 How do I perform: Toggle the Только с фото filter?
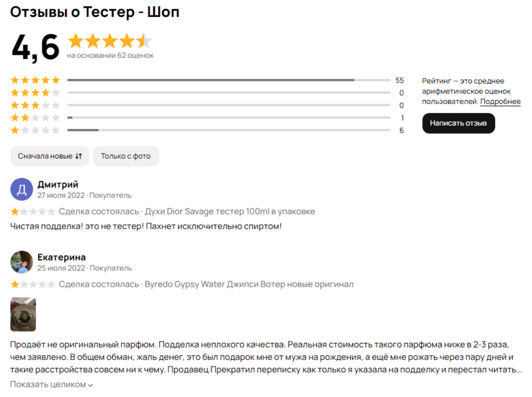[x=126, y=156]
